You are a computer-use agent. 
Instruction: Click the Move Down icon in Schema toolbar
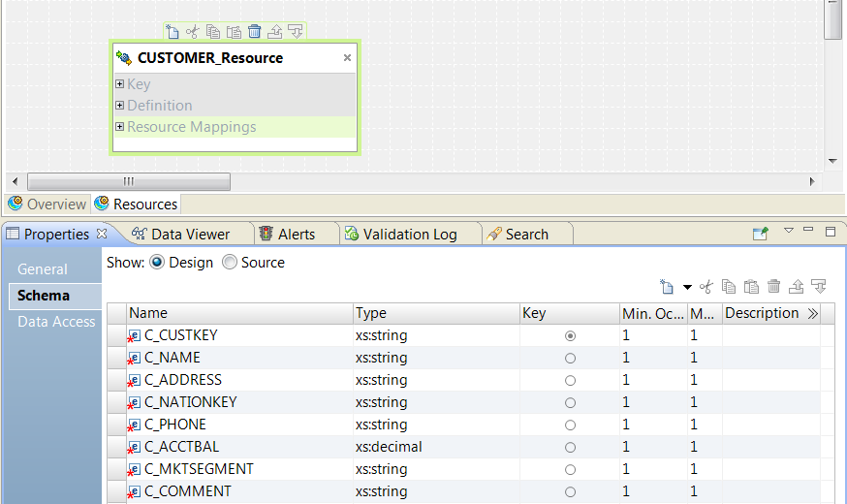(819, 287)
